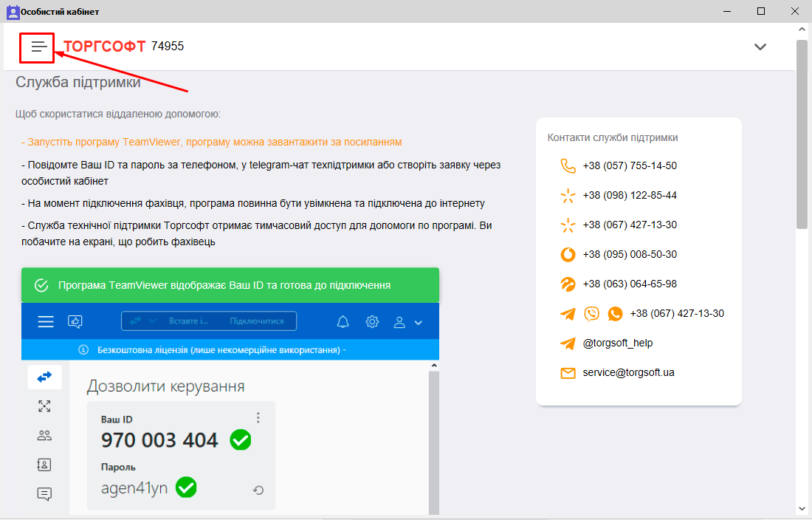Open the hamburger menu next to ТОРГСОФТ

pyautogui.click(x=38, y=47)
